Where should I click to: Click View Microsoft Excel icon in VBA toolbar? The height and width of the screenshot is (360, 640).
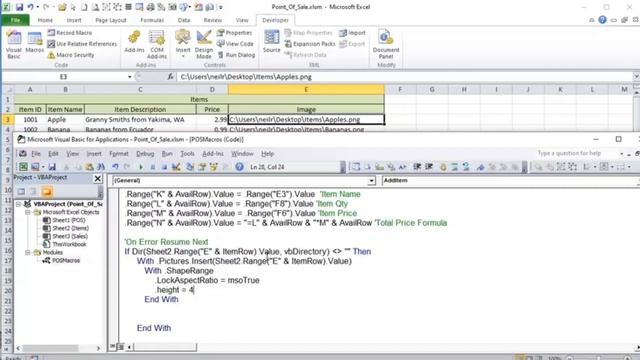pyautogui.click(x=23, y=167)
